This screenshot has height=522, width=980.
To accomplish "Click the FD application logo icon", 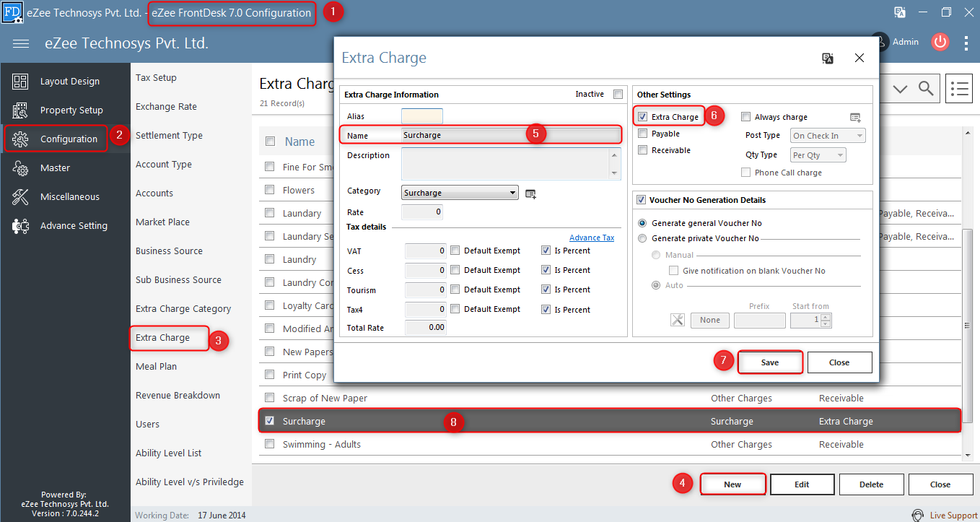I will 12,12.
